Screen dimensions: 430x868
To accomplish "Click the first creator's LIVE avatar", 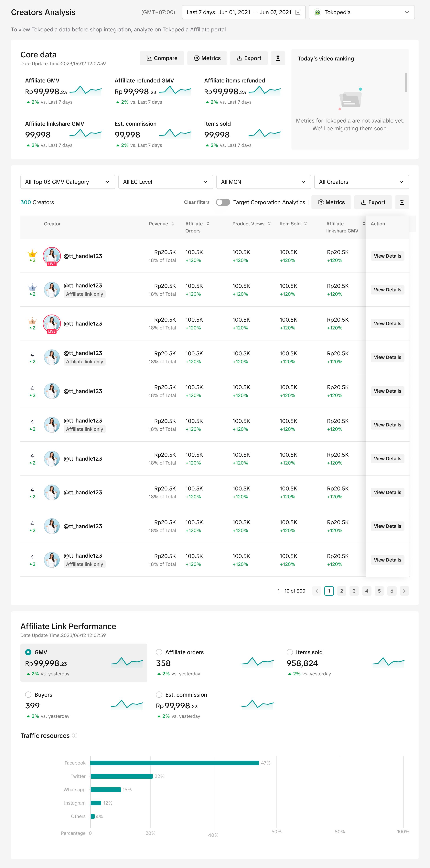I will pos(52,256).
